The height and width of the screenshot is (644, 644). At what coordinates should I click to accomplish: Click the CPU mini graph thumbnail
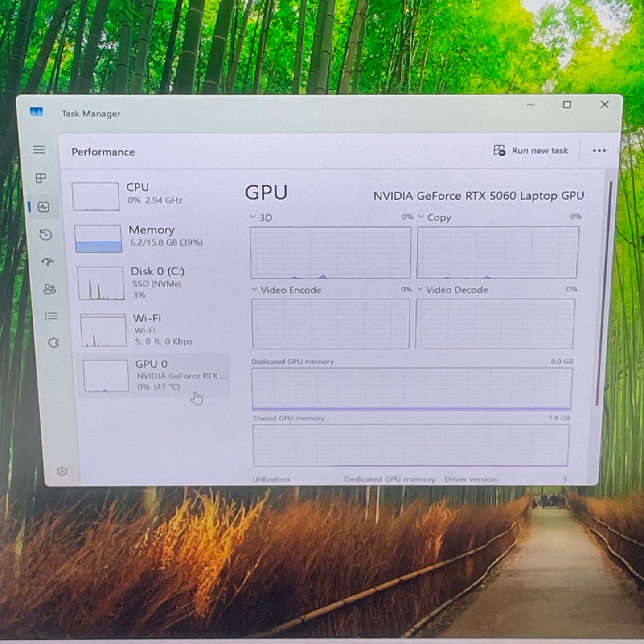[x=95, y=196]
